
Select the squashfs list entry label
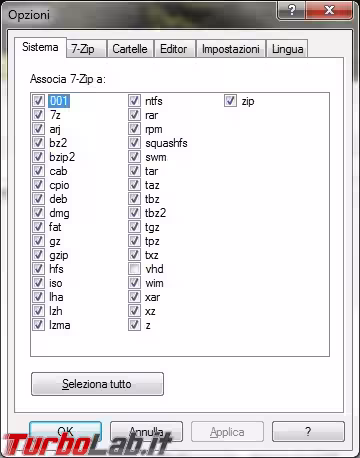pyautogui.click(x=166, y=143)
